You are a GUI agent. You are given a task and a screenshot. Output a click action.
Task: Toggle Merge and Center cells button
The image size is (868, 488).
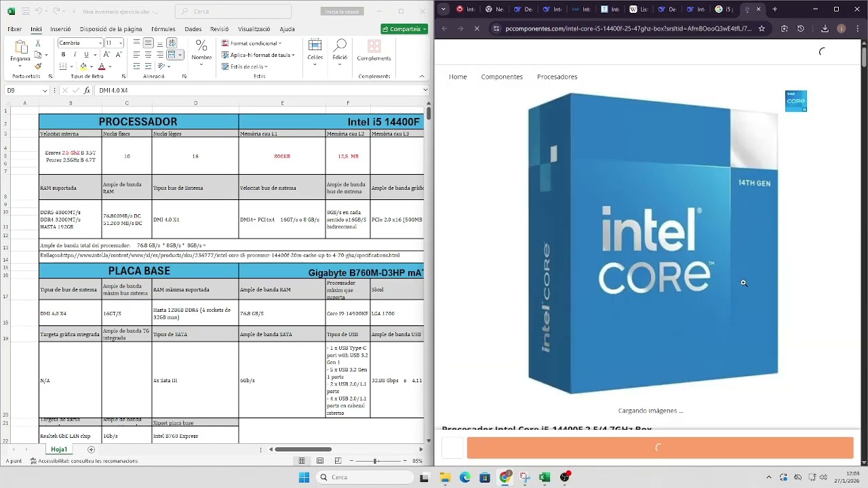click(x=172, y=54)
